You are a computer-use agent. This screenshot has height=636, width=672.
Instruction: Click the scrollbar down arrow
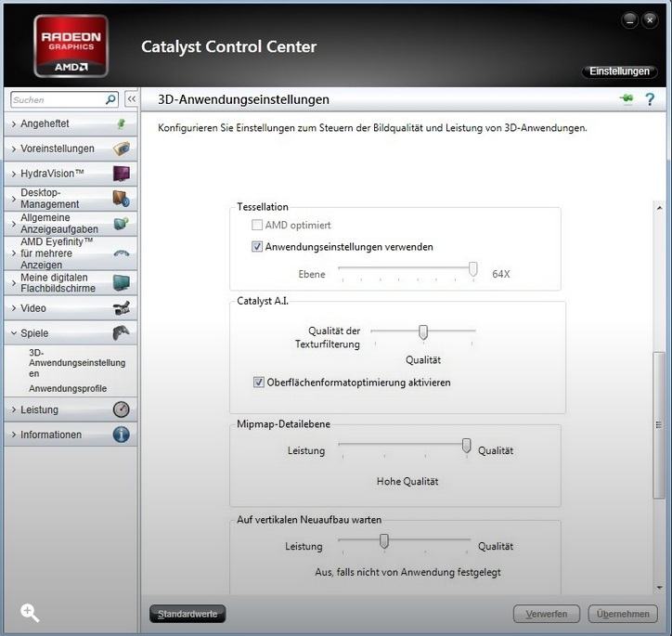coord(659,588)
